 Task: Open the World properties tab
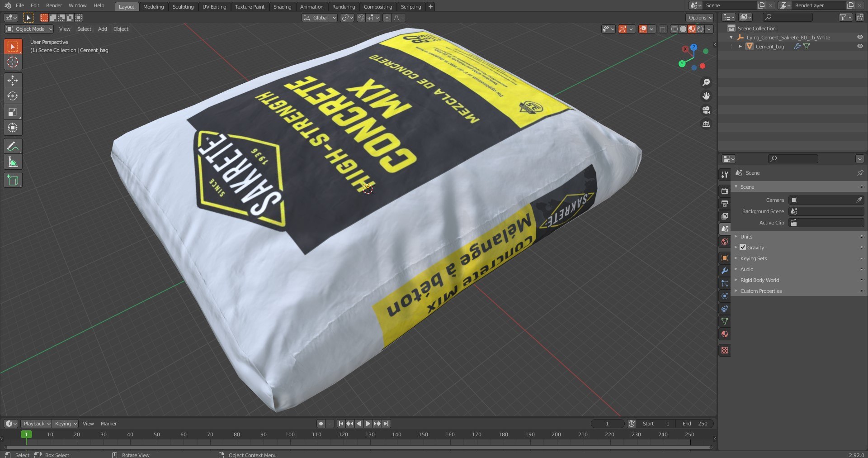click(x=725, y=242)
